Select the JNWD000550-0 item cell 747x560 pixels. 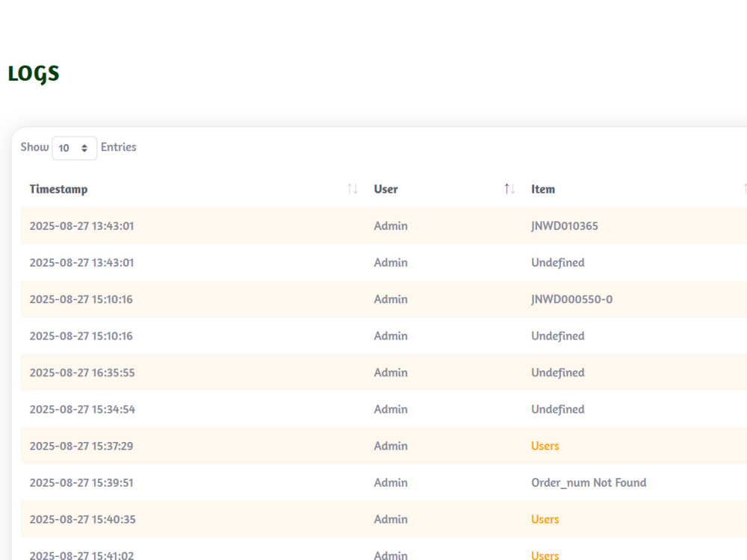pyautogui.click(x=571, y=299)
